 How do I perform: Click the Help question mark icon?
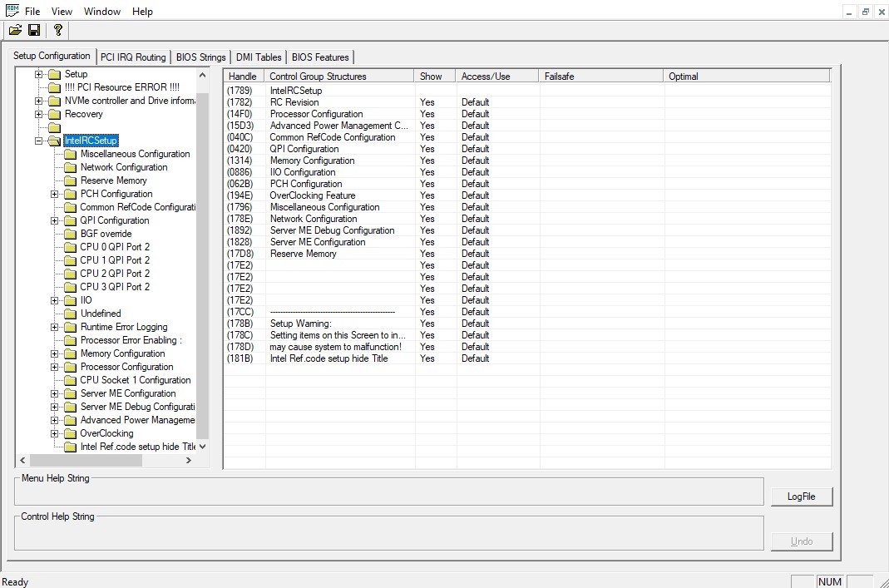[x=57, y=30]
